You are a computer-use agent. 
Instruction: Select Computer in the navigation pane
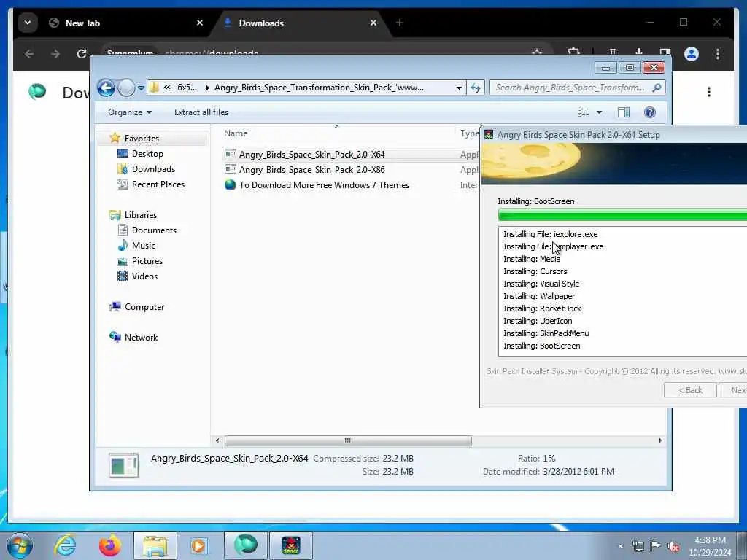click(144, 307)
